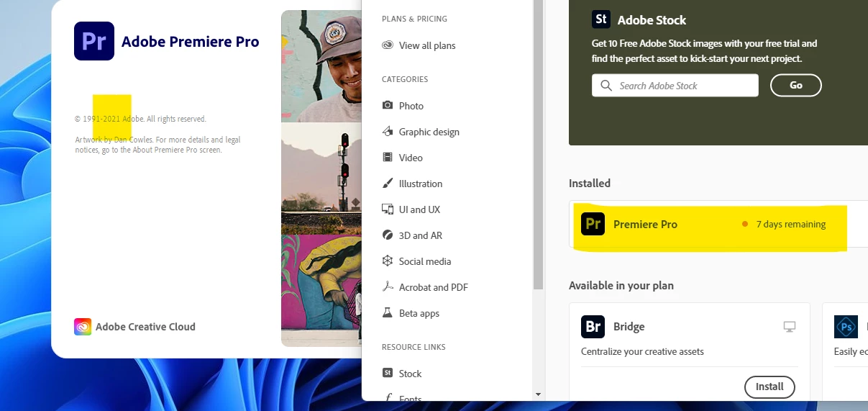Image resolution: width=868 pixels, height=411 pixels.
Task: Click the sidebar scrollbar down arrow
Action: click(538, 394)
